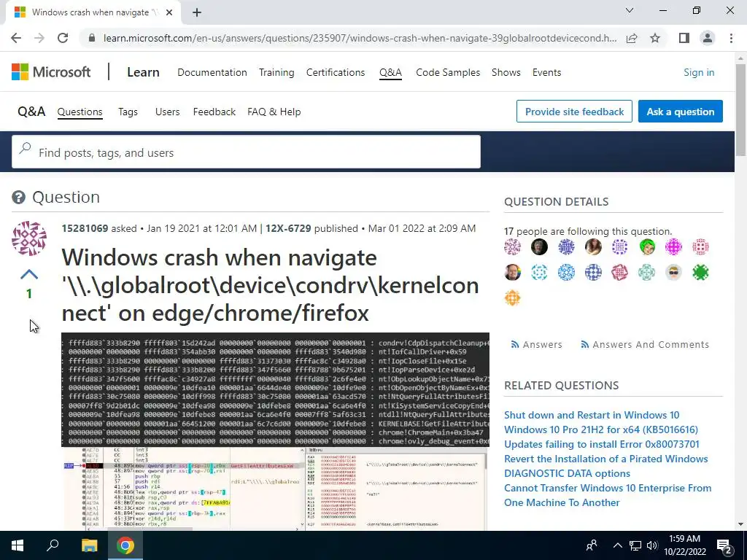747x560 pixels.
Task: Open user 12X-6729 profile link
Action: [288, 228]
